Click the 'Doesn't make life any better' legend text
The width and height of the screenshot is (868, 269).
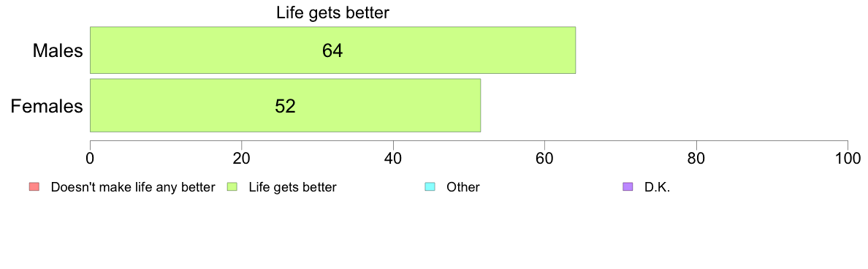click(132, 187)
